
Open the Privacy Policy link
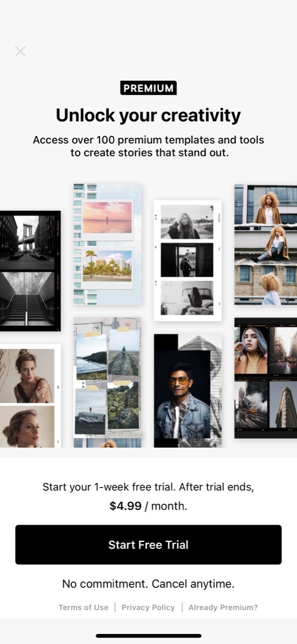tap(148, 607)
